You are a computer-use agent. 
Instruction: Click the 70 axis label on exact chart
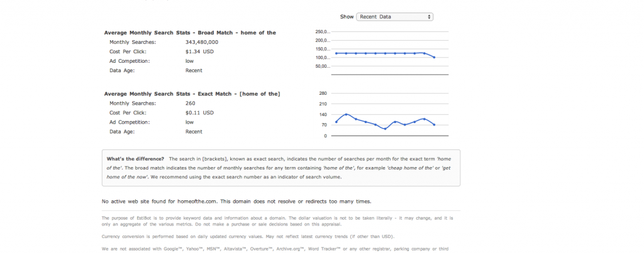click(x=324, y=125)
